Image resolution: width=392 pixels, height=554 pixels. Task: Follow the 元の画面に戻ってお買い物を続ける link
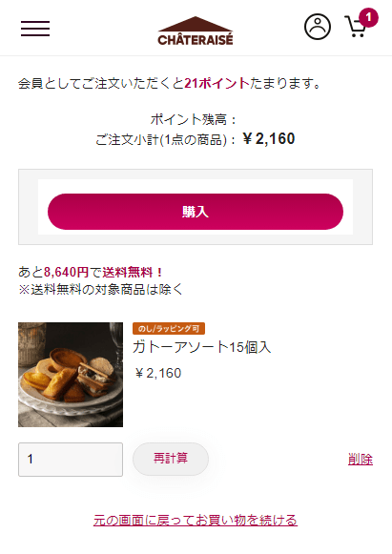coord(196,520)
